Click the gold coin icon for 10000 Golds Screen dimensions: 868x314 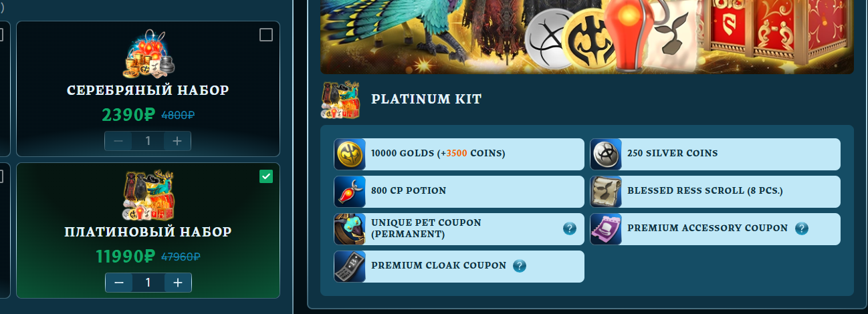click(350, 154)
